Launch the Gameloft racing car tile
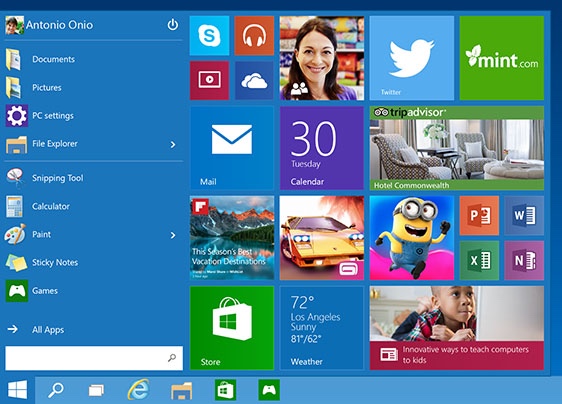The image size is (562, 404). pyautogui.click(x=322, y=238)
